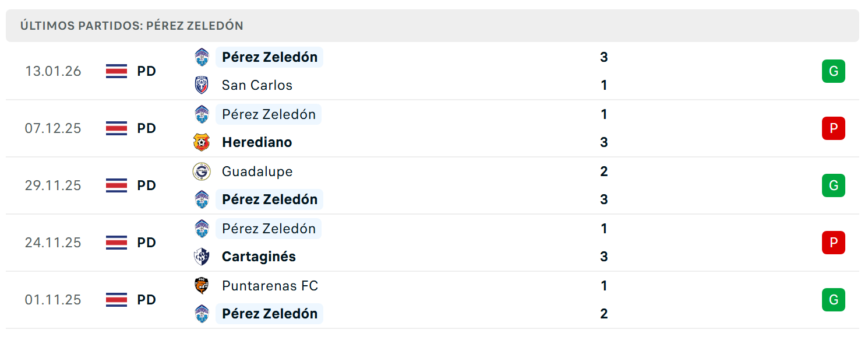868x340 pixels.
Task: Open PD league label on 24.11.25 row
Action: tap(147, 243)
